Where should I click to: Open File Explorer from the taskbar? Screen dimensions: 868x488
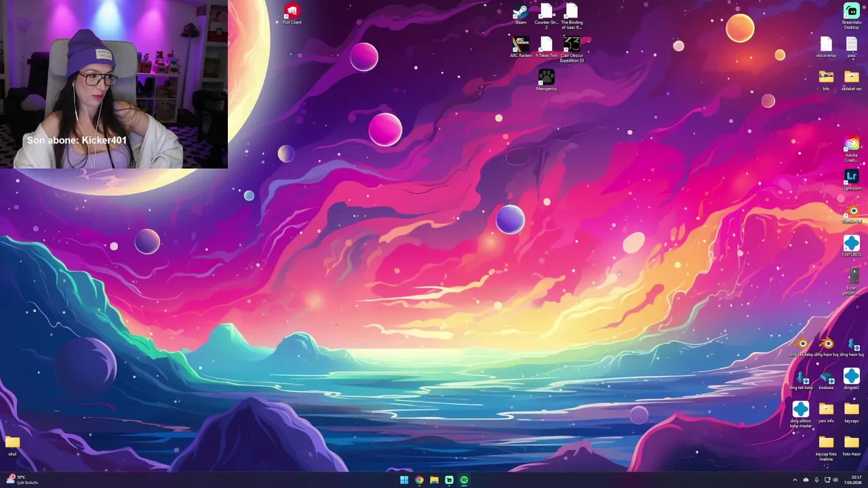(x=434, y=480)
